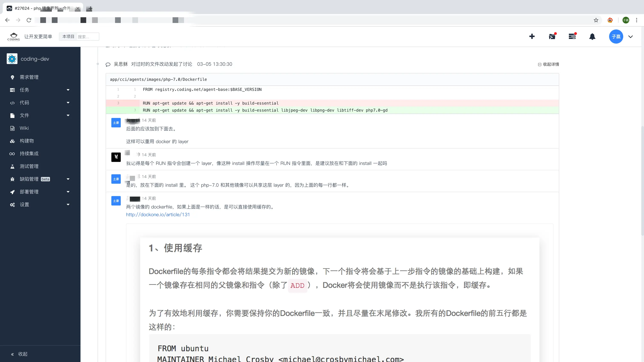Image resolution: width=644 pixels, height=362 pixels.
Task: Expand the 部署管理 submenu arrow
Action: [68, 192]
